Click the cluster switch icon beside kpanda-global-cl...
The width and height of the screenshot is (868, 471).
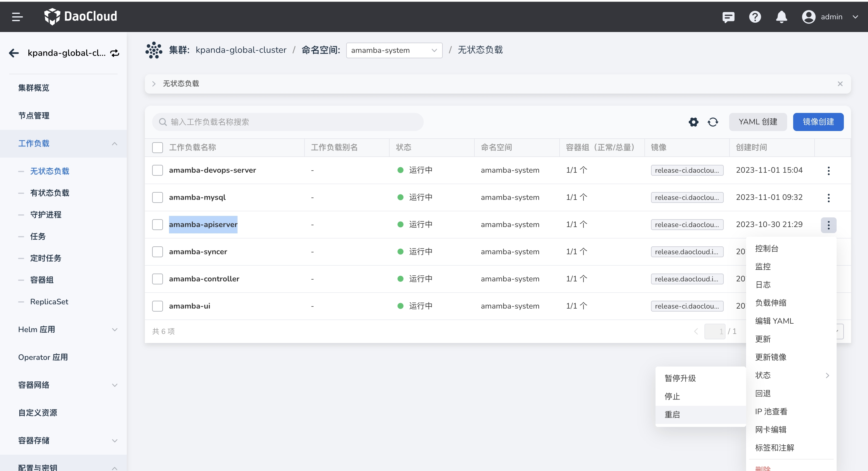click(115, 53)
